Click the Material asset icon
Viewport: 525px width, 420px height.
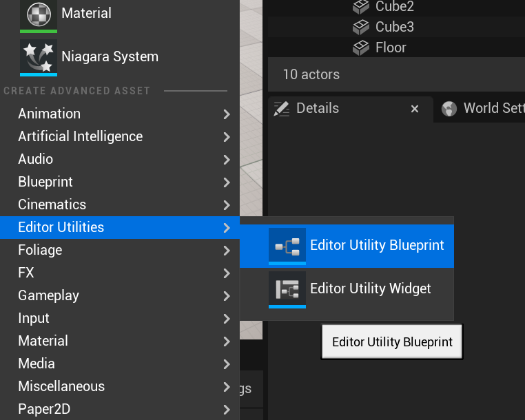(x=39, y=14)
